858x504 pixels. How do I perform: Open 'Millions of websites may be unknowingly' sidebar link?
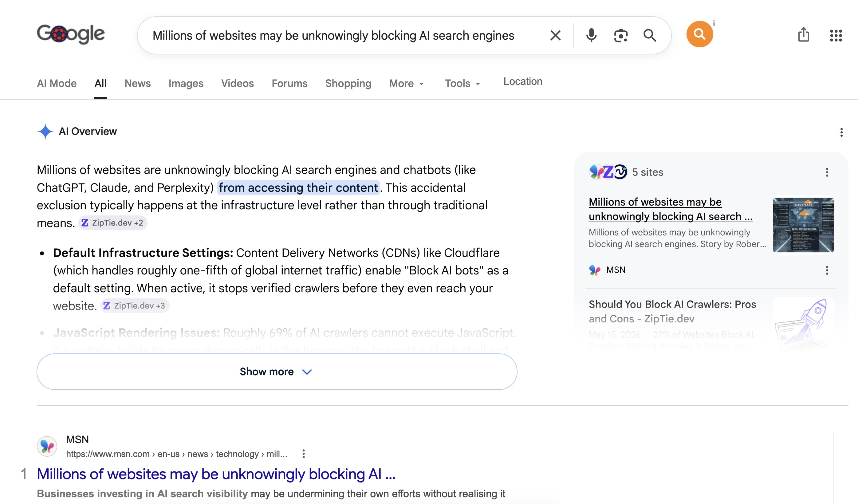click(x=671, y=209)
